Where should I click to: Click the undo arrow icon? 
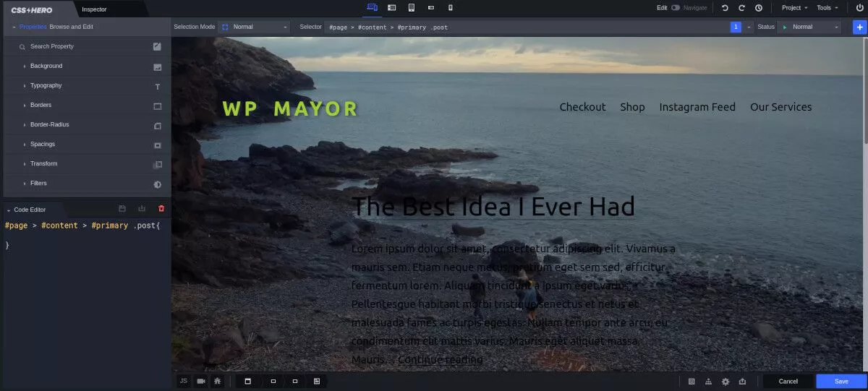coord(725,8)
